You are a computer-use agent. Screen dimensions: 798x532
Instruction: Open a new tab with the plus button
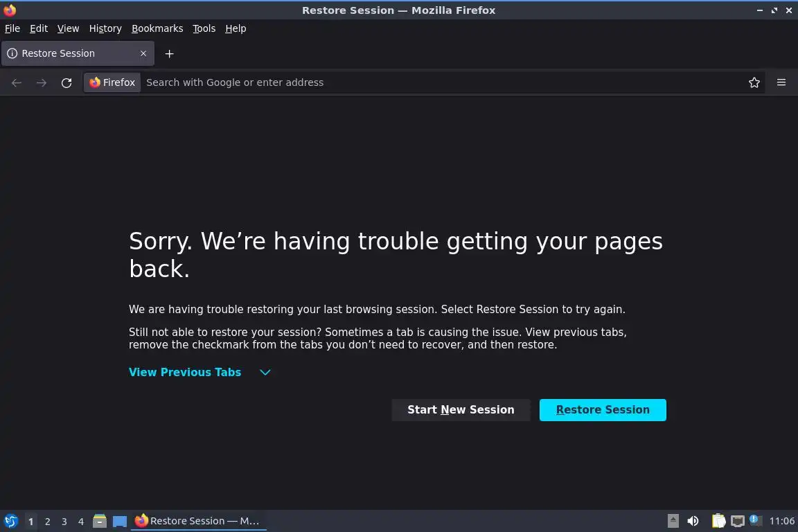point(170,53)
